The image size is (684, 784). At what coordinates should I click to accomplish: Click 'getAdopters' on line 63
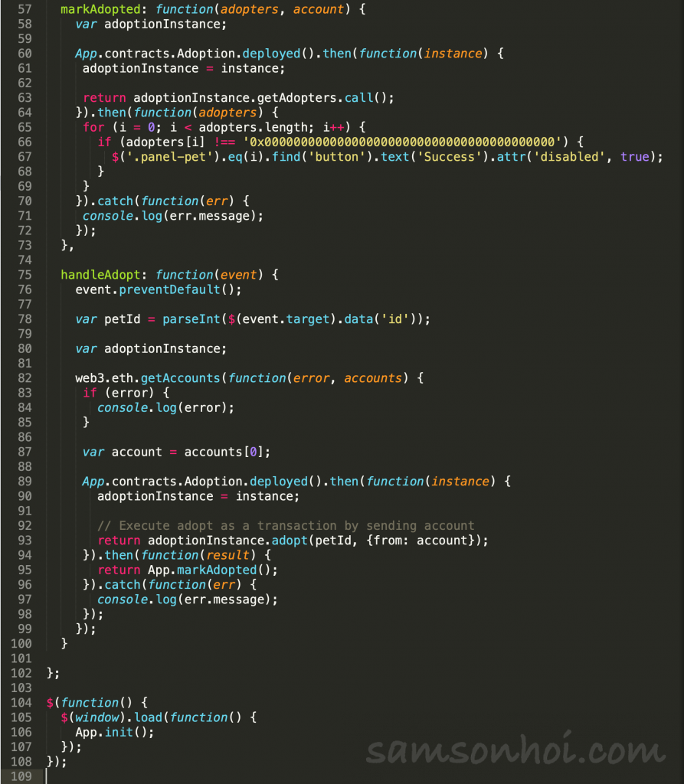coord(297,98)
